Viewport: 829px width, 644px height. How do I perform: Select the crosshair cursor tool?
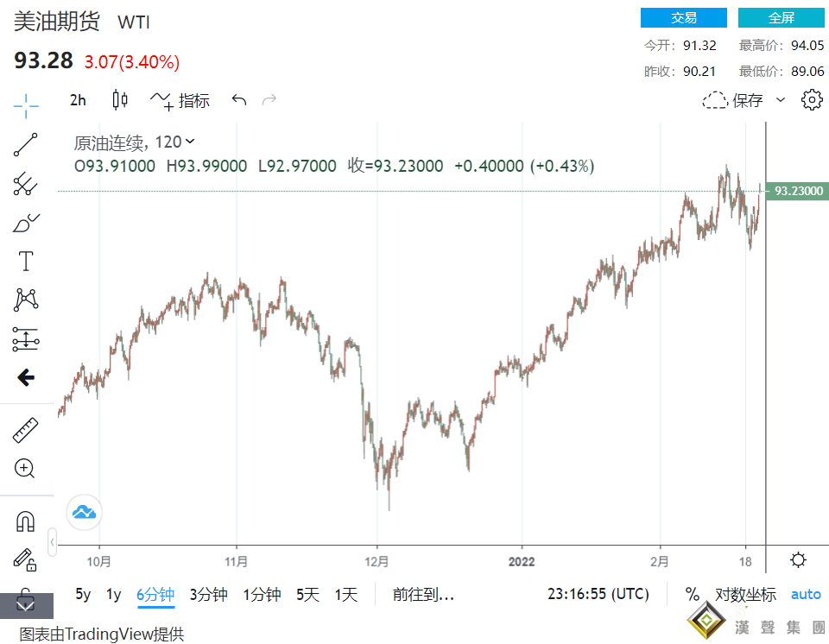click(x=26, y=106)
